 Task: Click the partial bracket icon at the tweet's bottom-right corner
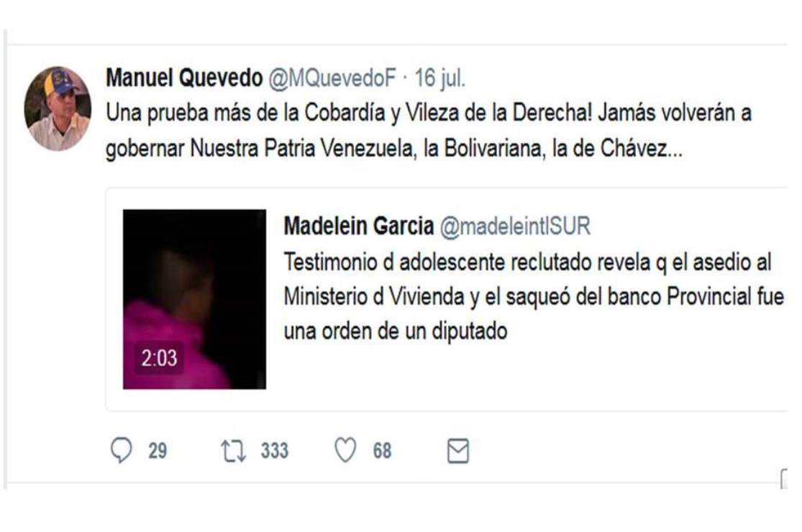784,479
